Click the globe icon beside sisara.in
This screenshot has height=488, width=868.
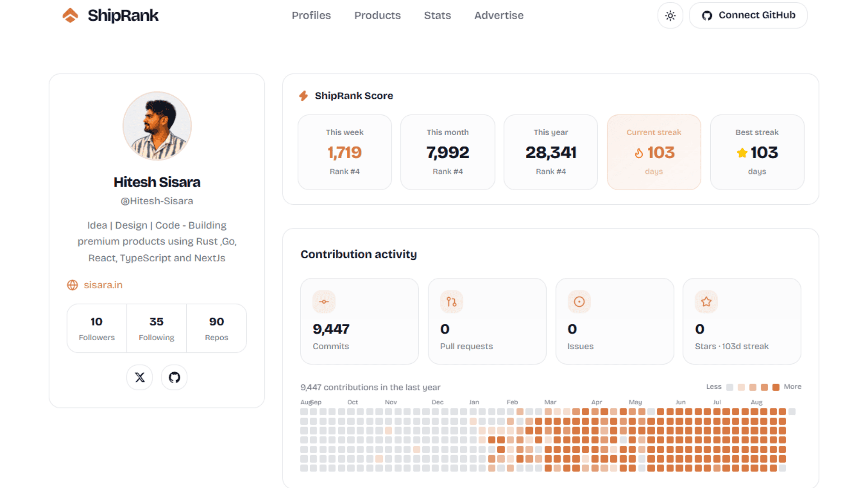[x=72, y=285]
